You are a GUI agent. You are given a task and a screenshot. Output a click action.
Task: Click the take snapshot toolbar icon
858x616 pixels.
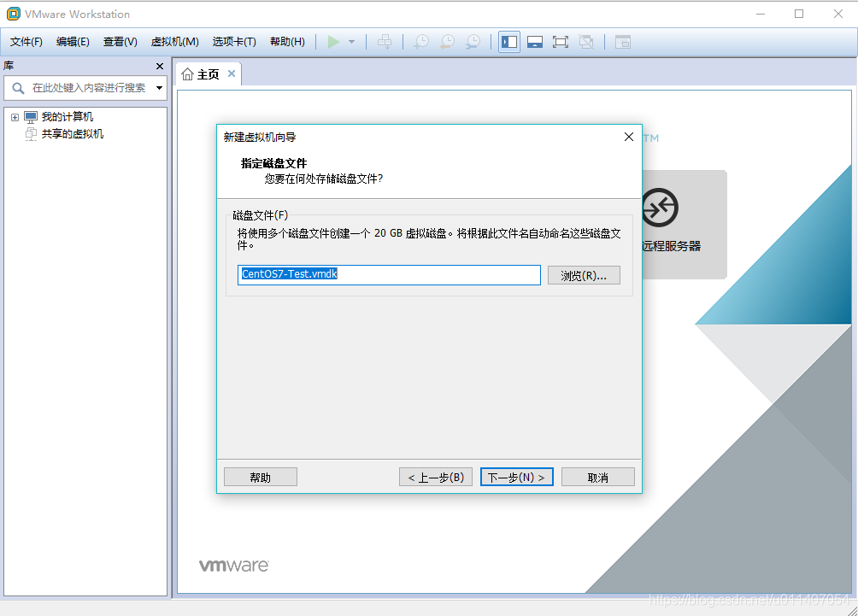pos(421,42)
